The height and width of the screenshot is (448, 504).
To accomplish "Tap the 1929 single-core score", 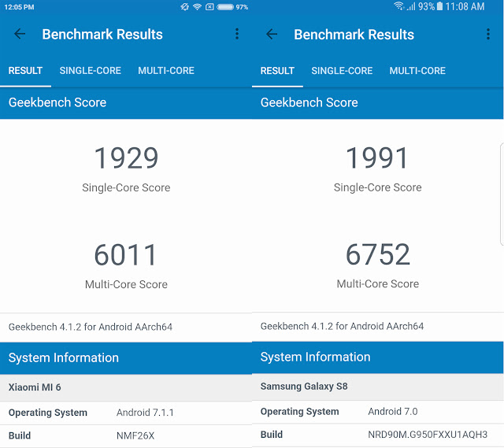I will point(126,157).
